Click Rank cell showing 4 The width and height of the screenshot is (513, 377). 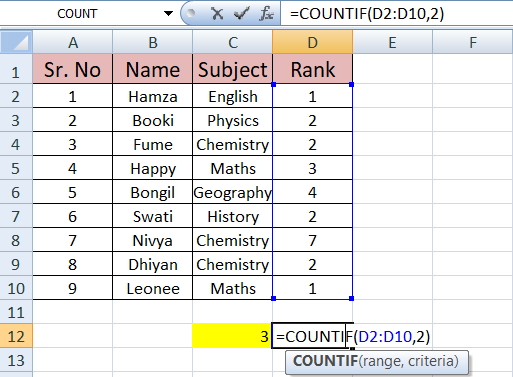coord(312,192)
